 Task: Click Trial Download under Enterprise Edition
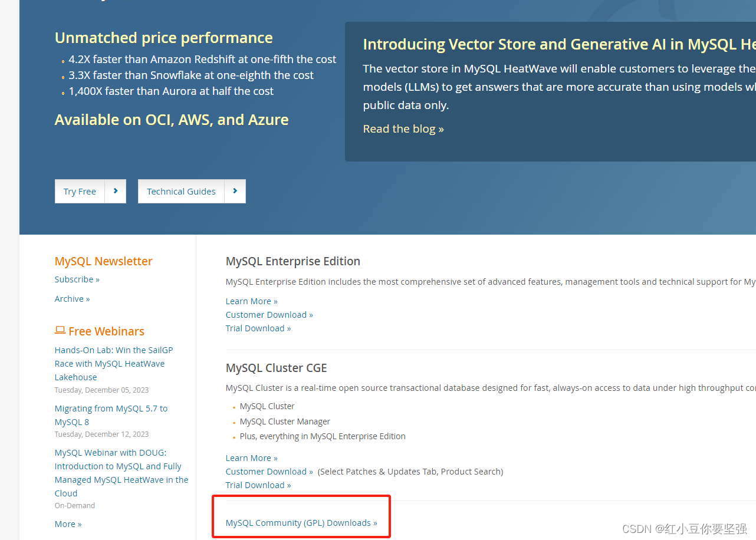coord(258,328)
